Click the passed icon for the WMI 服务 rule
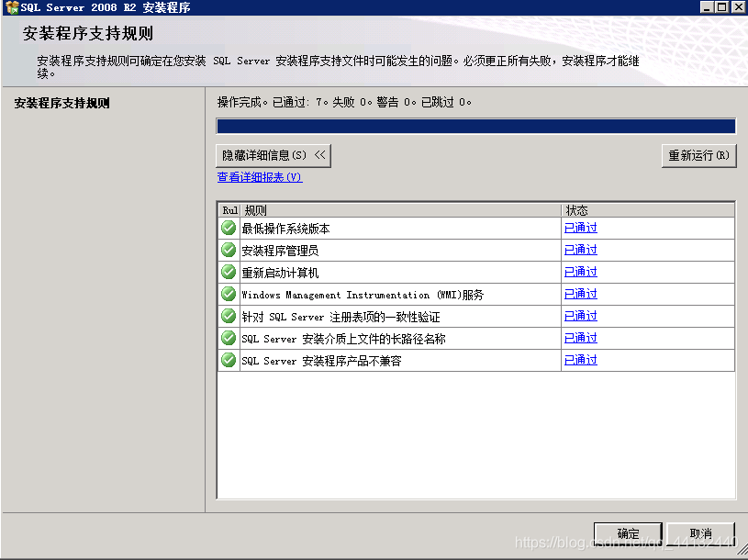Screen dimensions: 748x560 pos(228,293)
